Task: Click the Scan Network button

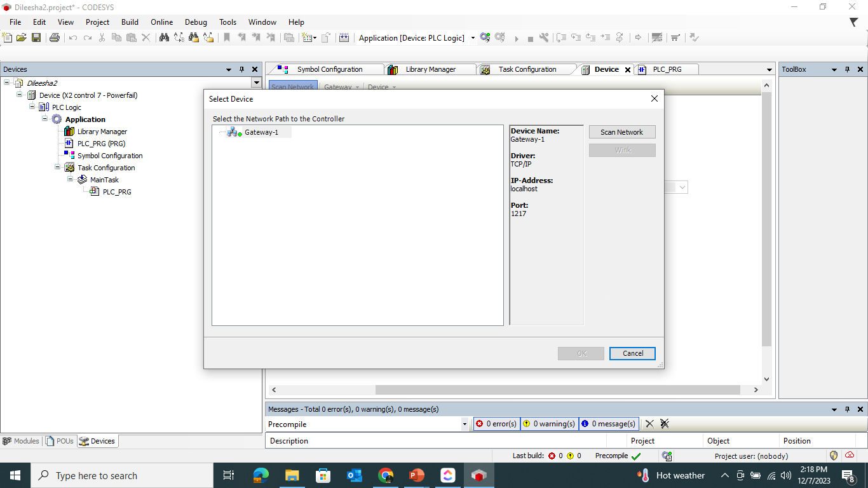Action: pyautogui.click(x=621, y=132)
